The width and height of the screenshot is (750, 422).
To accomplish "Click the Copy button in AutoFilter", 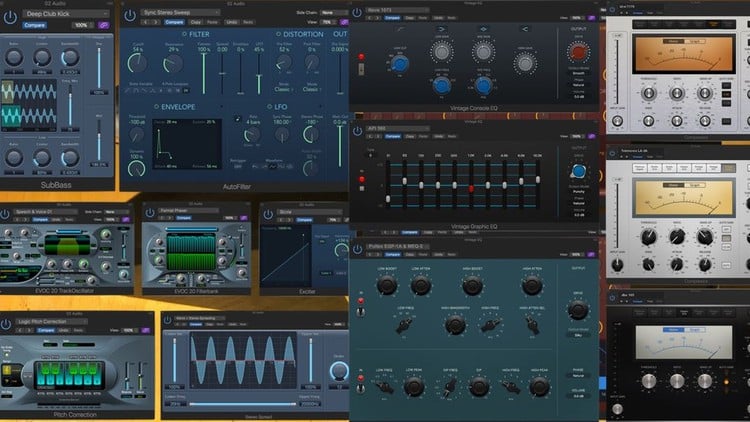I will click(x=196, y=20).
